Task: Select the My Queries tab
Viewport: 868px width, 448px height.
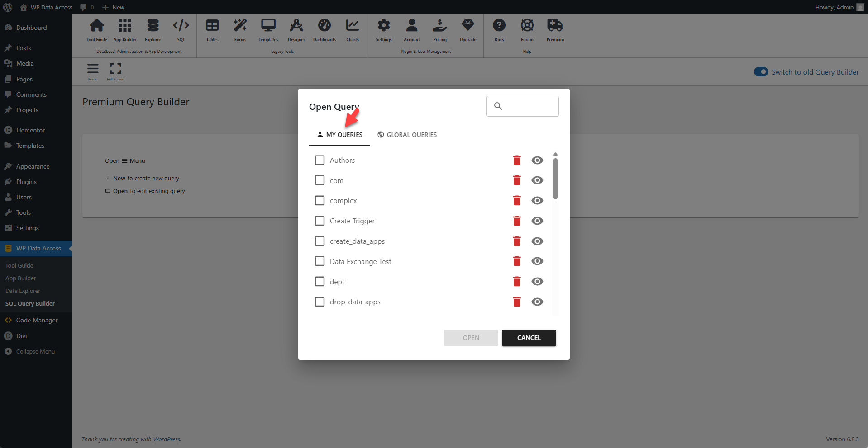Action: tap(339, 135)
